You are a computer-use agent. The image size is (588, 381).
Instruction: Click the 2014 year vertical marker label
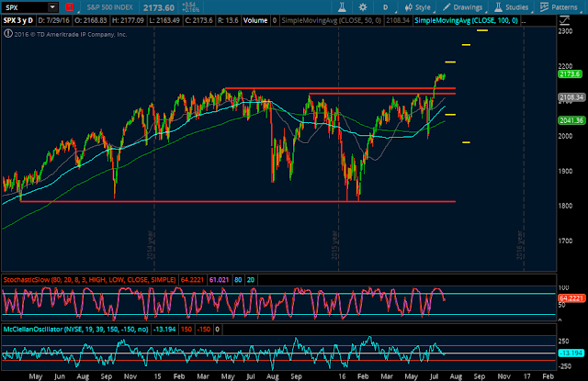tap(150, 245)
